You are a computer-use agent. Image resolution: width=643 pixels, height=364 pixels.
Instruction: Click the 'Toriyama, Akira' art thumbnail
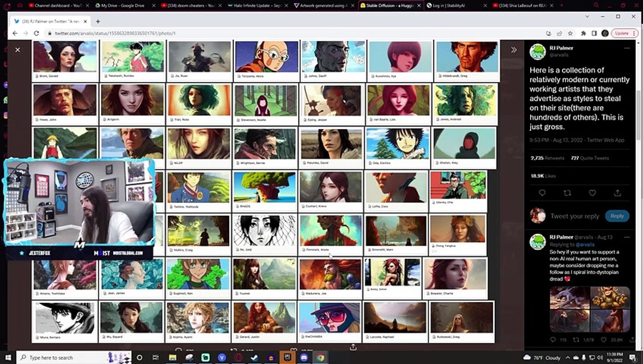266,61
